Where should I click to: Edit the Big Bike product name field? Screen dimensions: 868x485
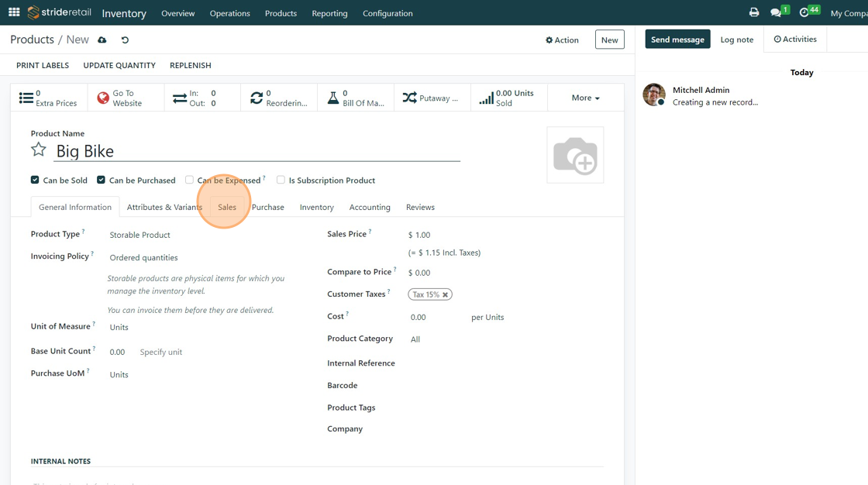click(x=257, y=151)
